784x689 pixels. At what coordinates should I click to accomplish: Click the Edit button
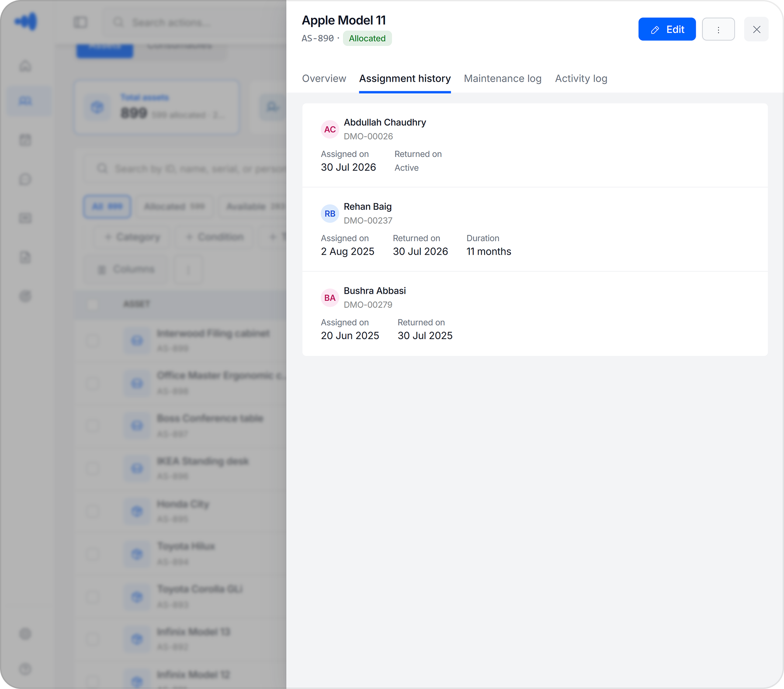667,29
